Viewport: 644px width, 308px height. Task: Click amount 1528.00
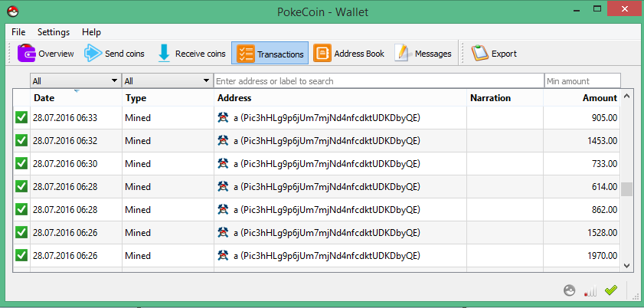pyautogui.click(x=602, y=233)
